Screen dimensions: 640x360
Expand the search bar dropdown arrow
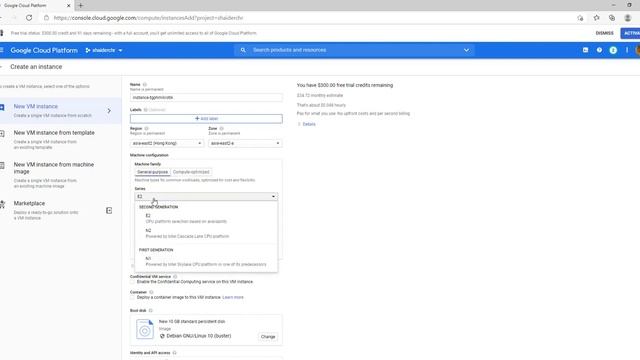(x=466, y=50)
